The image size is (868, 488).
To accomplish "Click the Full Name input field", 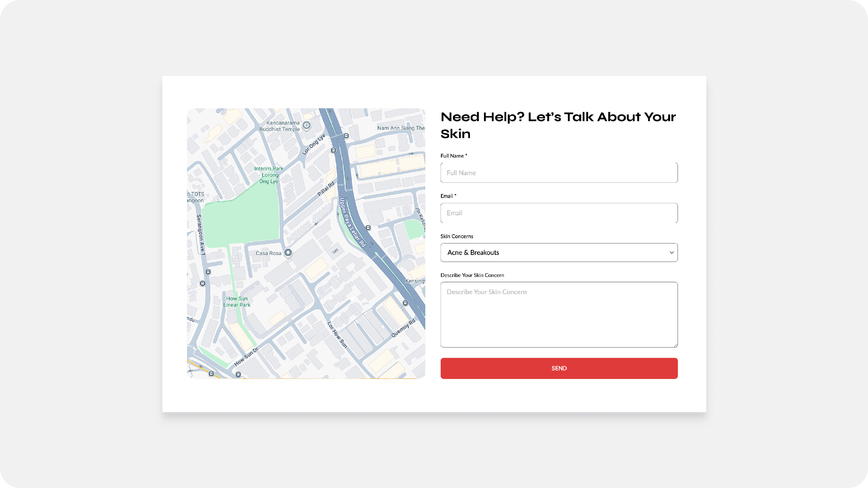I will pos(559,173).
